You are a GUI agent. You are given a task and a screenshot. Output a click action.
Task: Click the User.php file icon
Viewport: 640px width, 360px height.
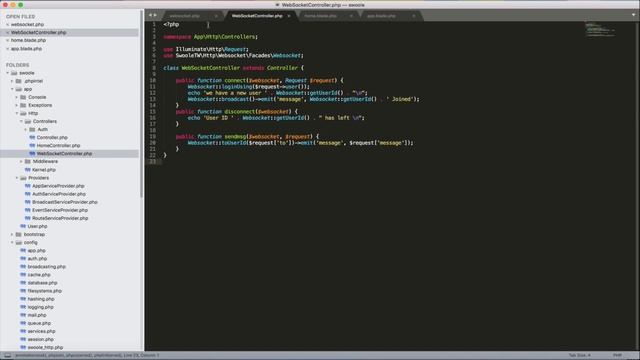[23, 226]
